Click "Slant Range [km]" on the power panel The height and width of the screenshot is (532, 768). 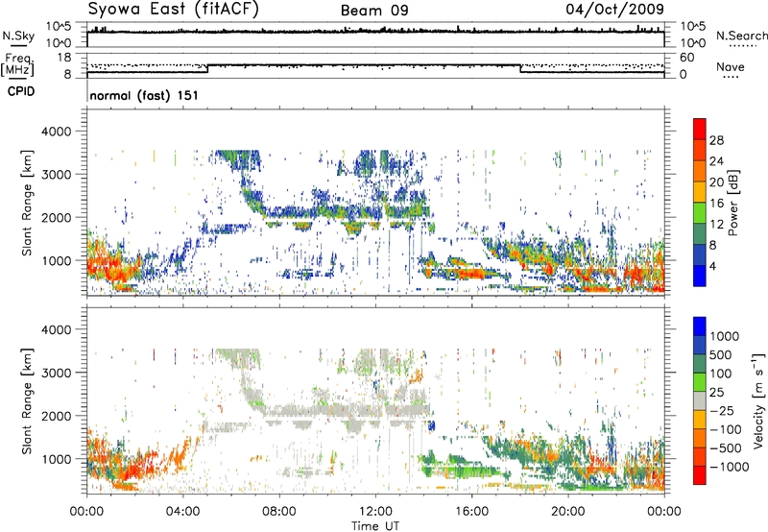pyautogui.click(x=27, y=203)
